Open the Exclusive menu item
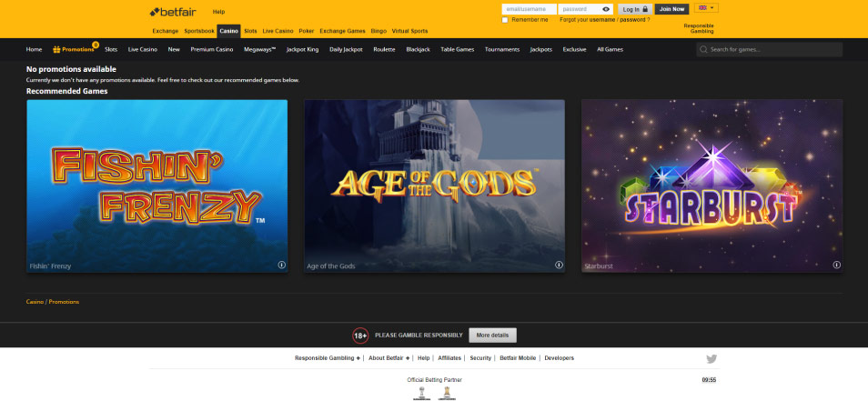This screenshot has height=401, width=868. click(x=575, y=49)
